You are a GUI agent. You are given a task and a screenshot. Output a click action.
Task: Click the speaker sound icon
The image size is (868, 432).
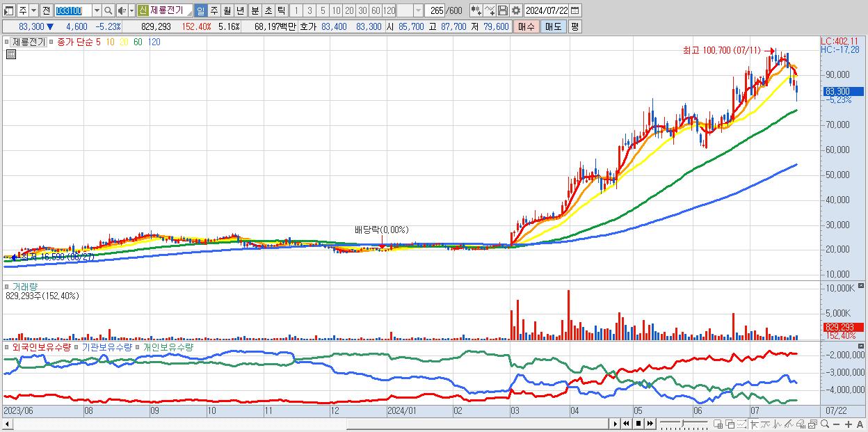[x=122, y=10]
